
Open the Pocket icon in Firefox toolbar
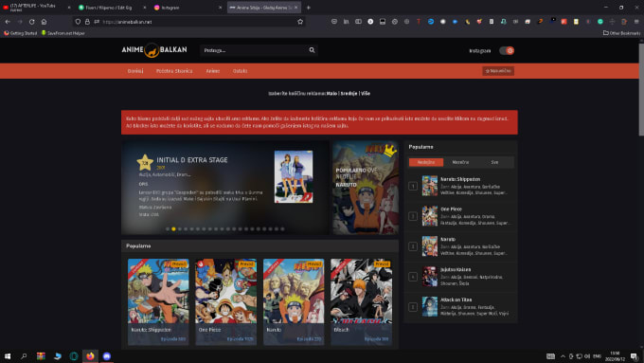(x=334, y=22)
